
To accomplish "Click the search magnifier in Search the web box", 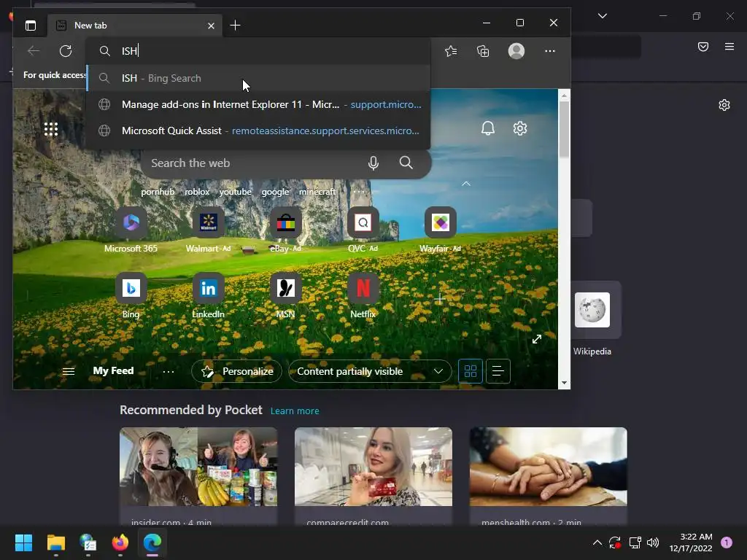I will [406, 163].
